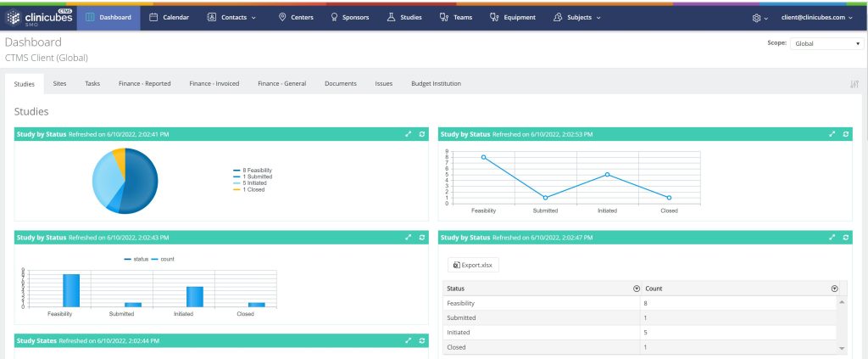Open the Finance - Reported tab

tap(144, 84)
